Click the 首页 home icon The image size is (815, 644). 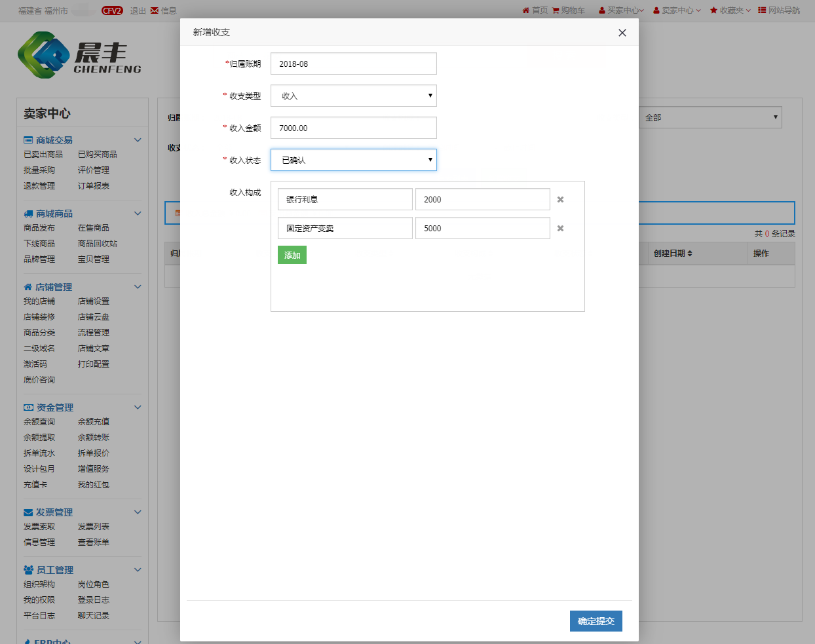pos(525,10)
